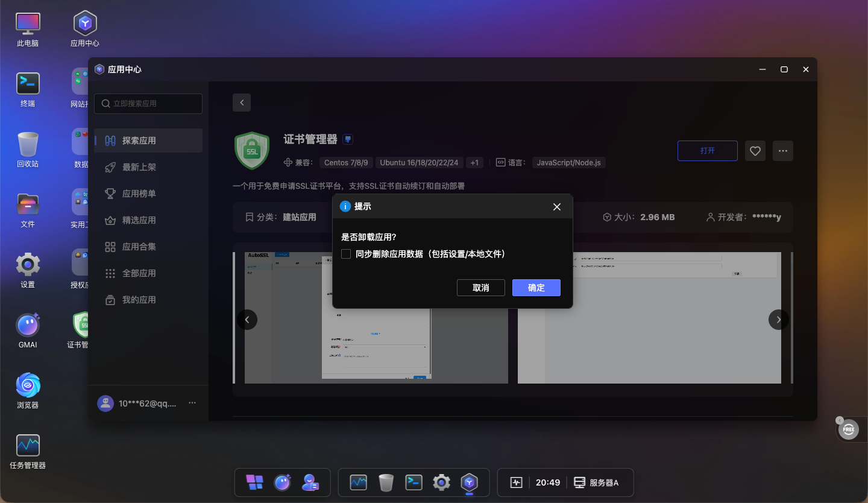Open the three-dot more menu beside the heart
The width and height of the screenshot is (868, 503).
coord(783,151)
